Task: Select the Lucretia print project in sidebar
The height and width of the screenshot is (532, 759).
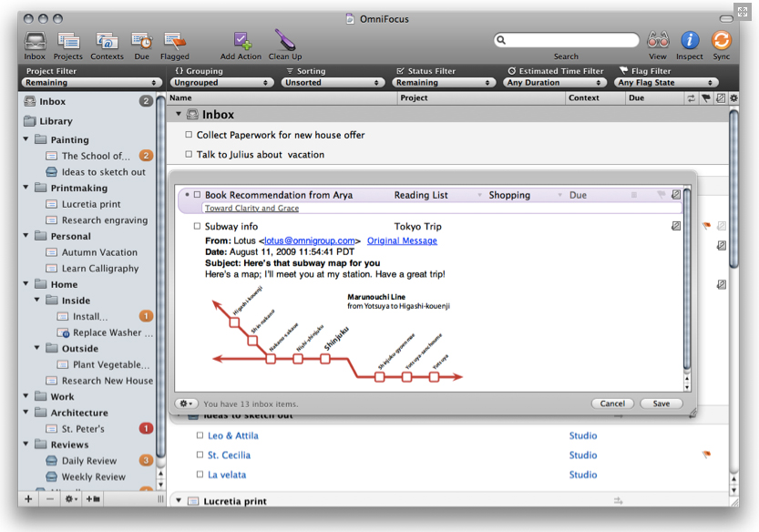Action: 91,204
